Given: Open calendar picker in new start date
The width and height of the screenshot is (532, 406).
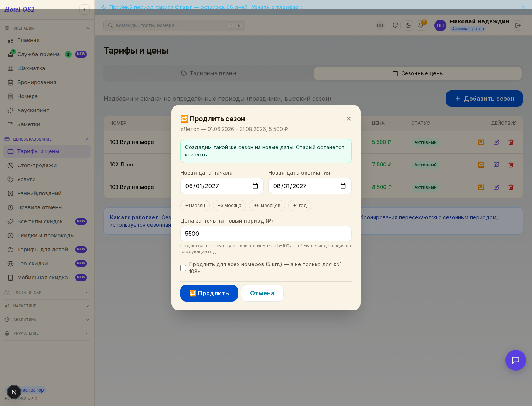Looking at the screenshot, I should [255, 186].
